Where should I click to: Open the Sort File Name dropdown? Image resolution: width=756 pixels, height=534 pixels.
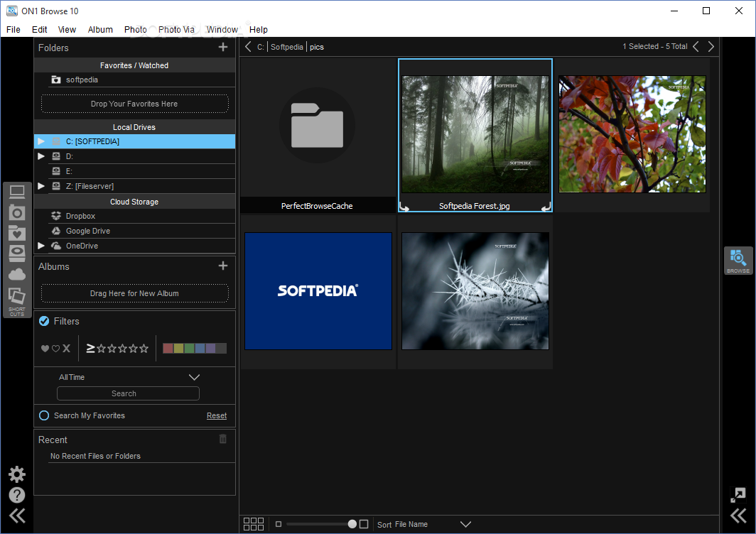(x=423, y=524)
